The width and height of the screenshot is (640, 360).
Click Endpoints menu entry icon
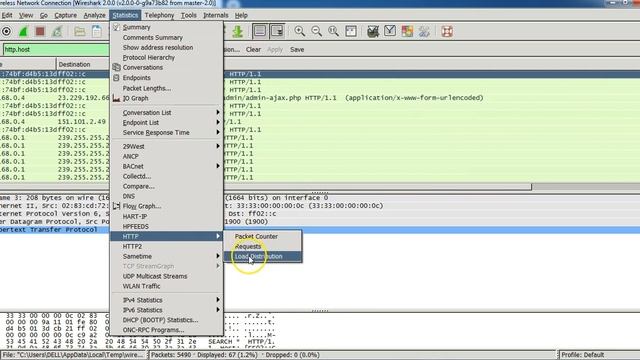click(116, 78)
